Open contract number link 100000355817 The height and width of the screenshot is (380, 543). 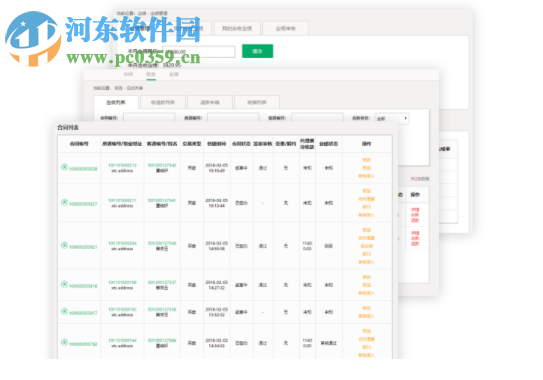pos(83,313)
